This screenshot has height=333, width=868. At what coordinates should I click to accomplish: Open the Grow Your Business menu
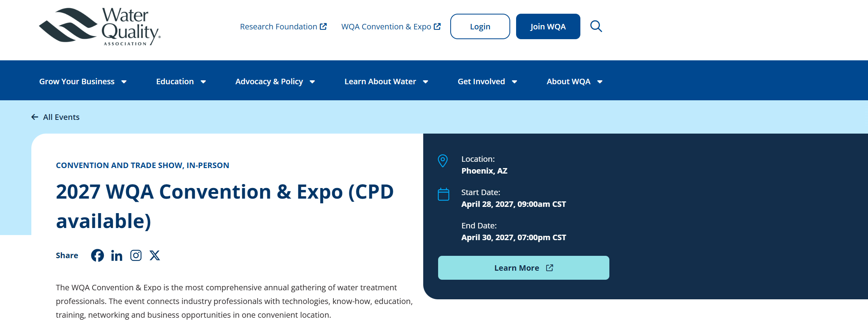[x=77, y=81]
